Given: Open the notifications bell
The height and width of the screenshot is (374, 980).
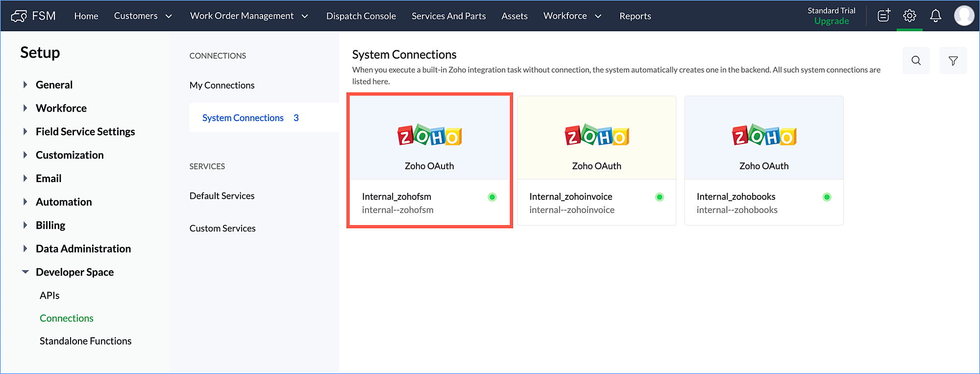Looking at the screenshot, I should pyautogui.click(x=935, y=16).
